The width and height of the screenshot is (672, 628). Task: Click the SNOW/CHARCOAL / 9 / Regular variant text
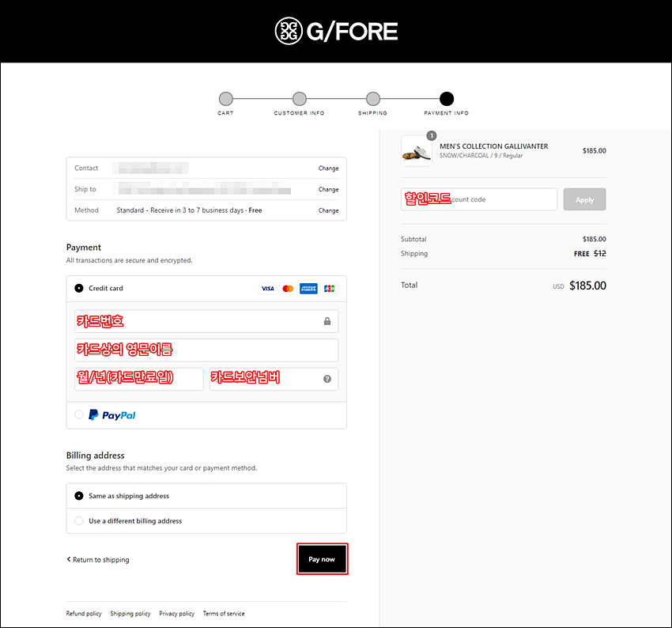481,156
